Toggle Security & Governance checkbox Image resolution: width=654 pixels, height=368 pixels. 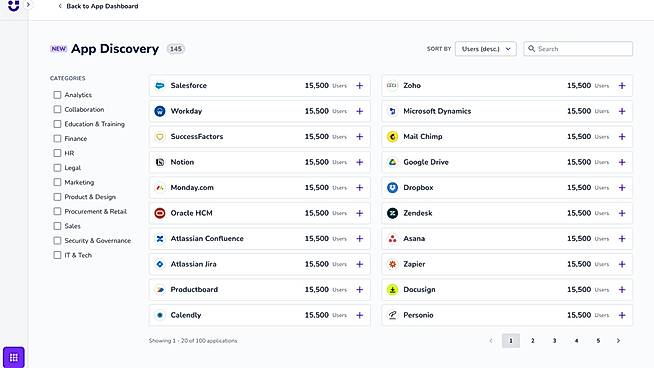point(57,241)
